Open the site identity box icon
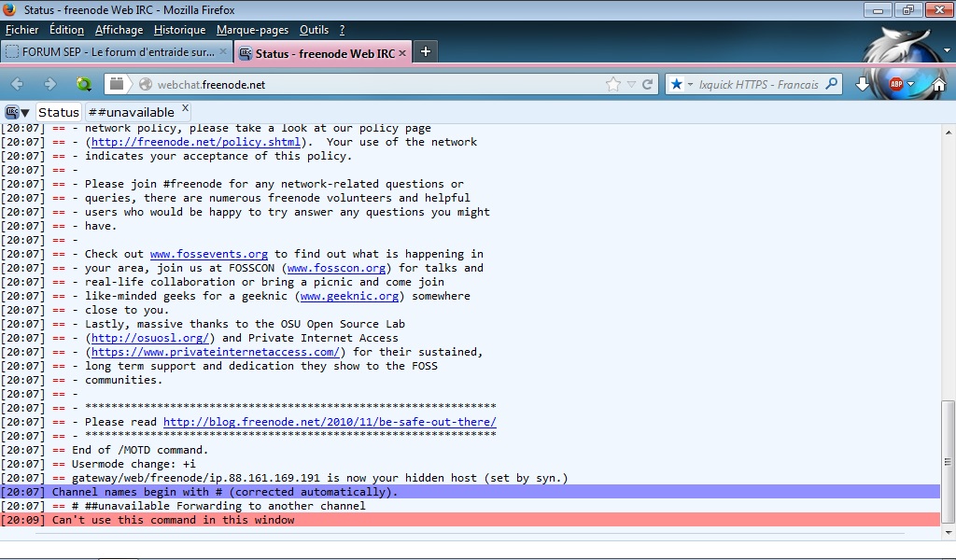This screenshot has height=560, width=956. (x=117, y=84)
